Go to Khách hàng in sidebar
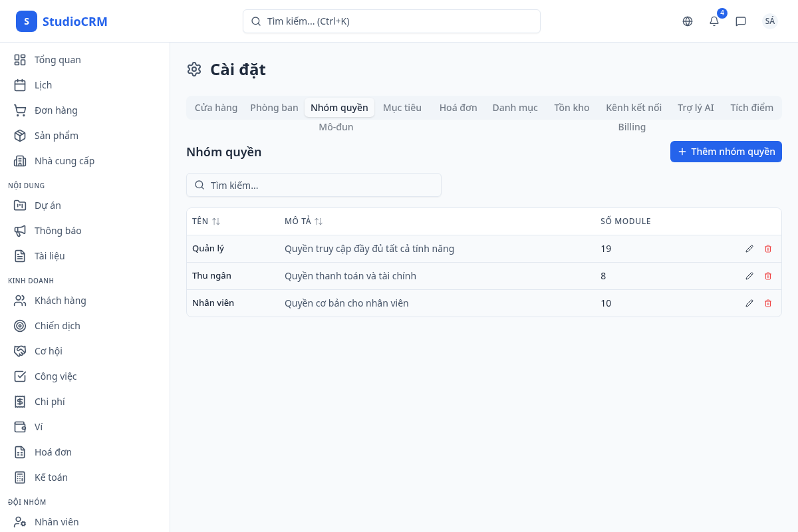 [60, 301]
